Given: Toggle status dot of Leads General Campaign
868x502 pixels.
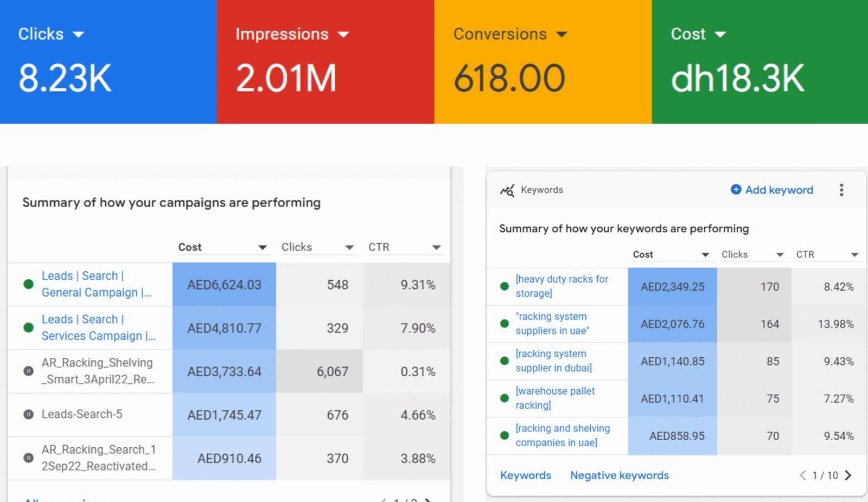Looking at the screenshot, I should 29,284.
